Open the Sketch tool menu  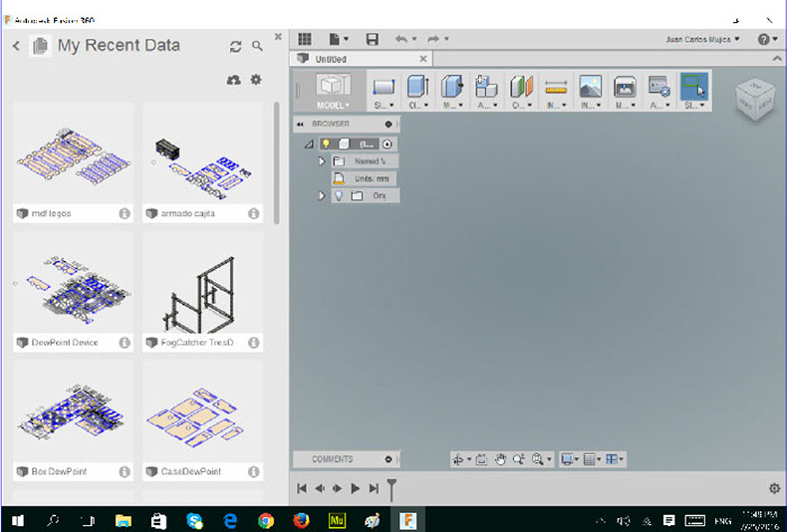click(x=384, y=91)
